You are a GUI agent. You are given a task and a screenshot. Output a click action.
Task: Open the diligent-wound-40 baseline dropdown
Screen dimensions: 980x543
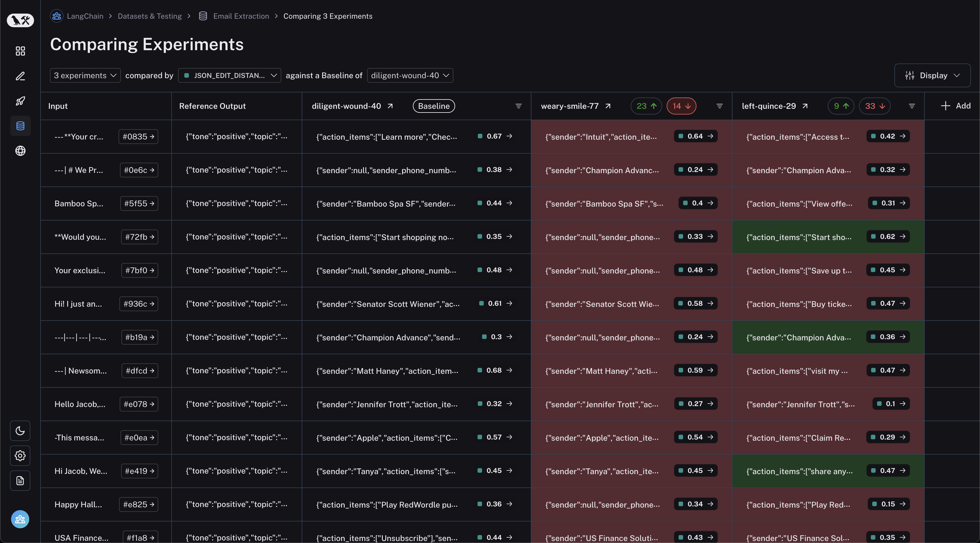pyautogui.click(x=410, y=75)
